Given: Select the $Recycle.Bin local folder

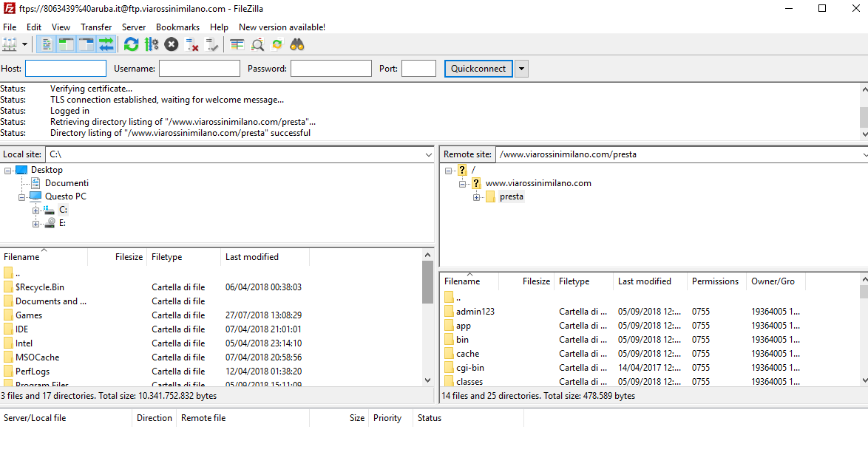Looking at the screenshot, I should pyautogui.click(x=39, y=287).
